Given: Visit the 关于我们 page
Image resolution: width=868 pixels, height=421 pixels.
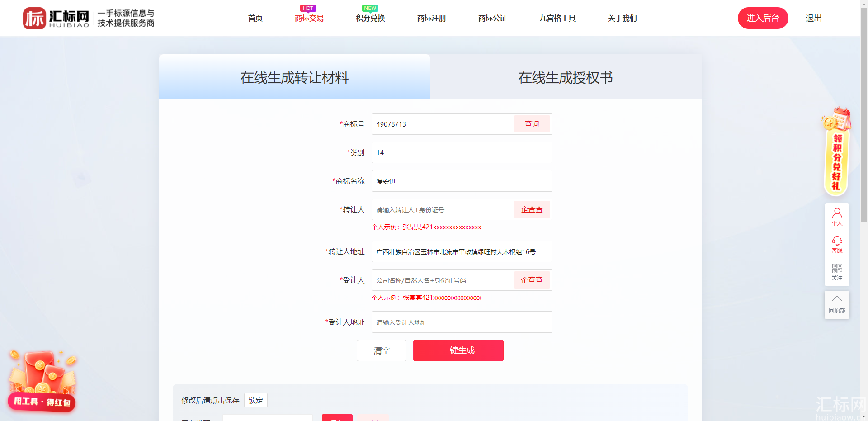Looking at the screenshot, I should click(623, 18).
